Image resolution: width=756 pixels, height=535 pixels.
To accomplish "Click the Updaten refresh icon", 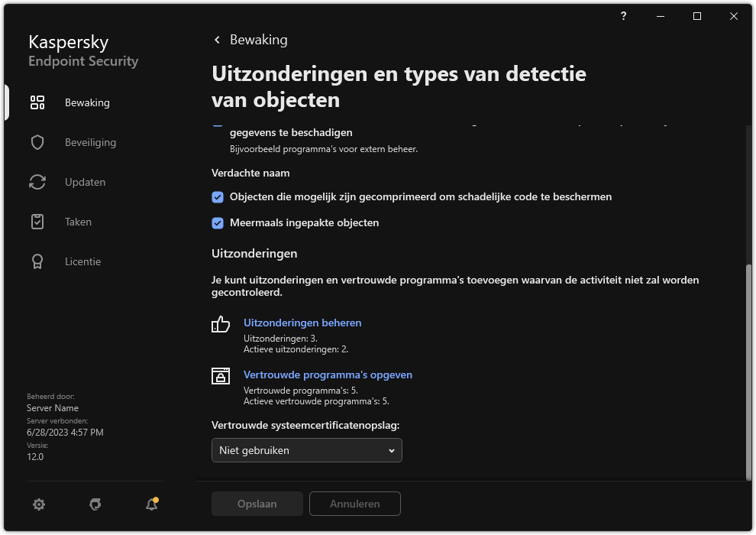I will point(37,181).
